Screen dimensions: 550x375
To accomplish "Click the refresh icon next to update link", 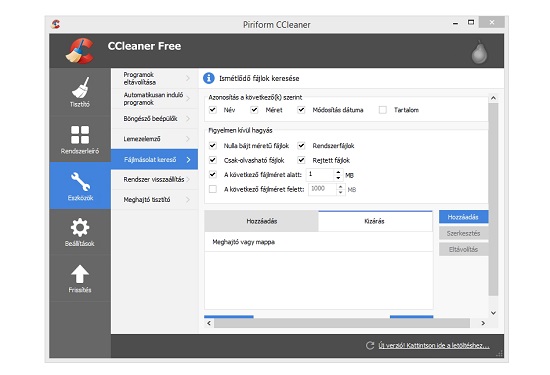I will [370, 346].
